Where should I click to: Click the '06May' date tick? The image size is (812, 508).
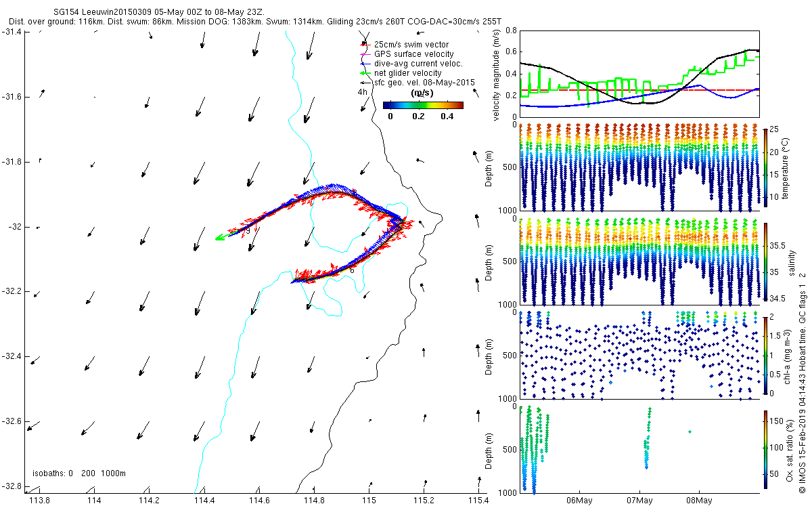tap(579, 501)
